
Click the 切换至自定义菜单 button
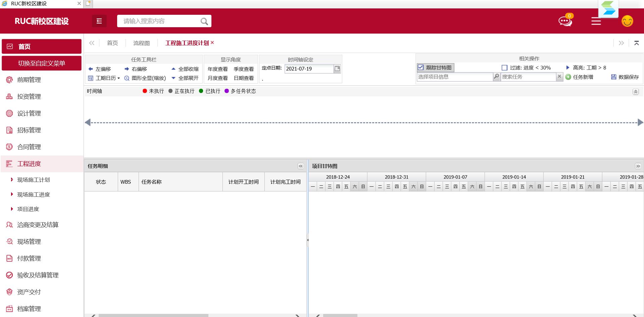(42, 63)
